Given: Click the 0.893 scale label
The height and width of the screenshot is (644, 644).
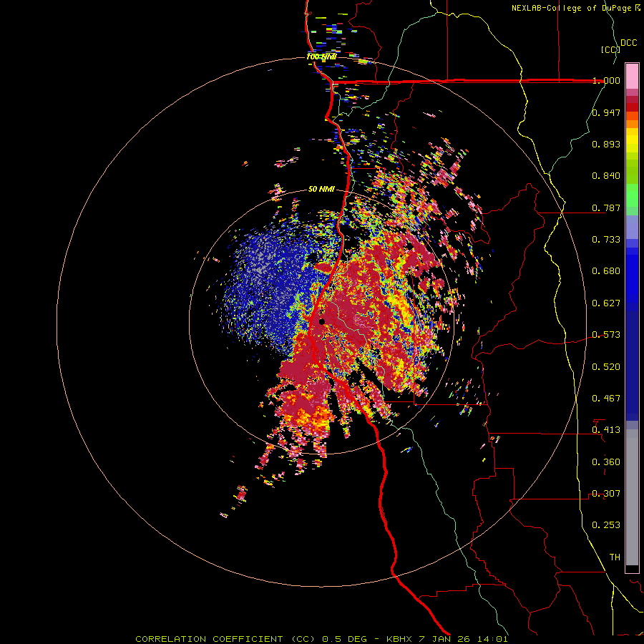Looking at the screenshot, I should pyautogui.click(x=606, y=144).
